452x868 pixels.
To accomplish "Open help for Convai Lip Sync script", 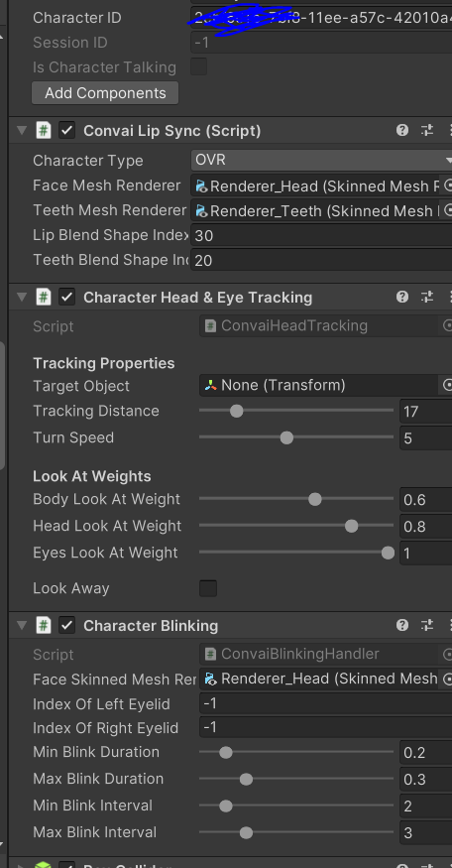I will pos(402,130).
